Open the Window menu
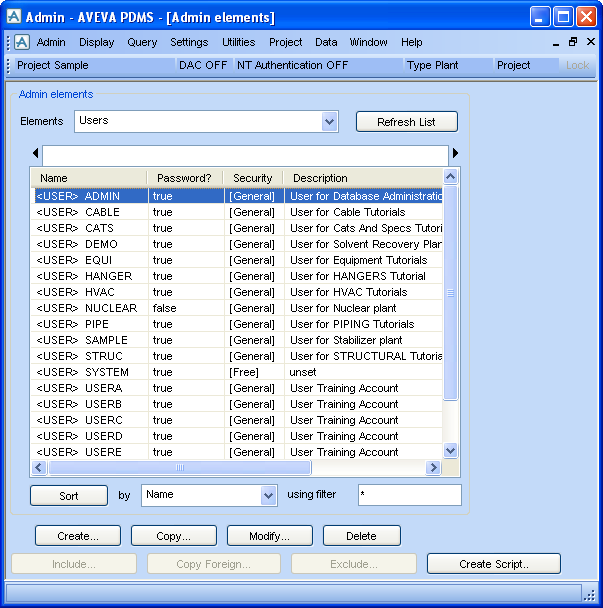The height and width of the screenshot is (608, 603). pos(368,42)
